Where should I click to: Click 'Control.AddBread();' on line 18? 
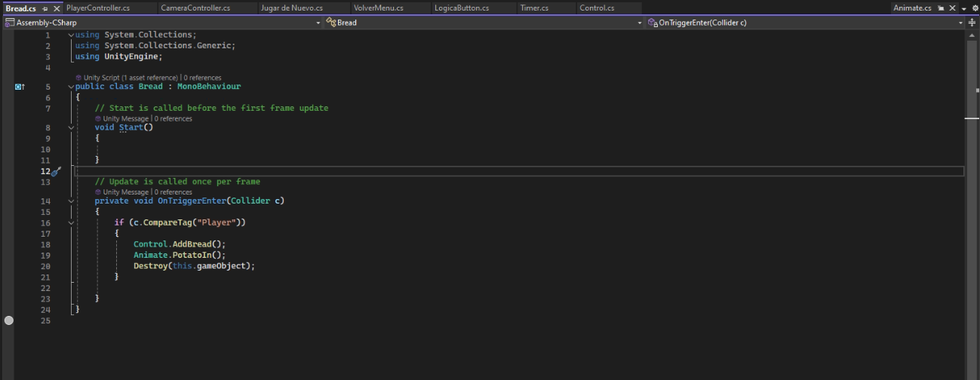point(180,244)
